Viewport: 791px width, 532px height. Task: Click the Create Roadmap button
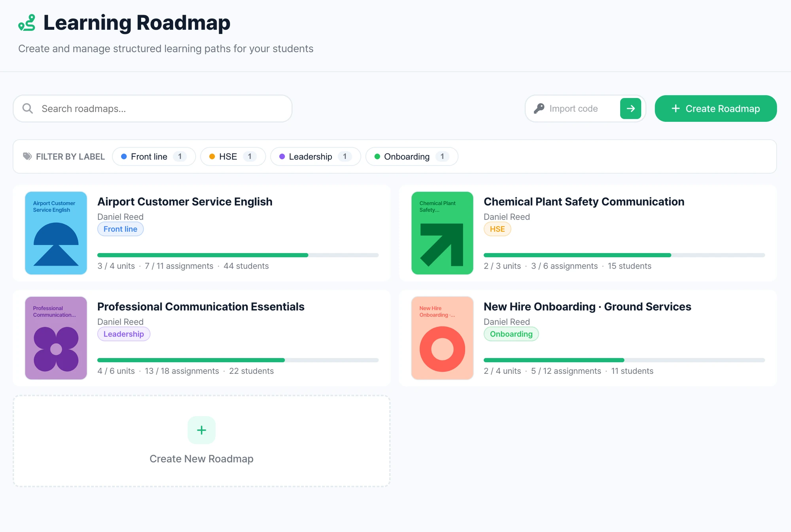(x=716, y=108)
